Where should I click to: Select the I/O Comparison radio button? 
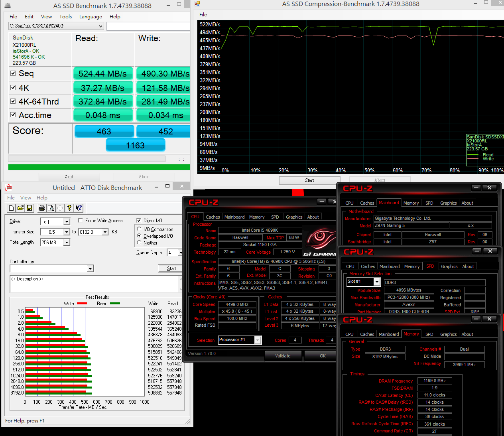coord(139,229)
